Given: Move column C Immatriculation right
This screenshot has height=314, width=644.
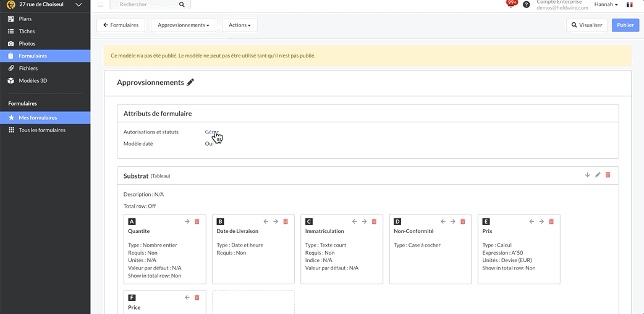Looking at the screenshot, I should 364,221.
